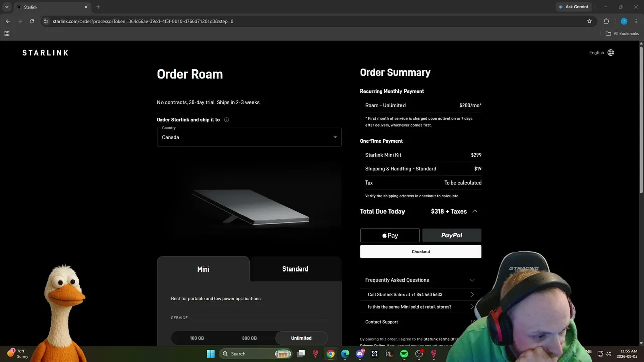644x362 pixels.
Task: Click the Starlink logo
Action: pos(45,53)
